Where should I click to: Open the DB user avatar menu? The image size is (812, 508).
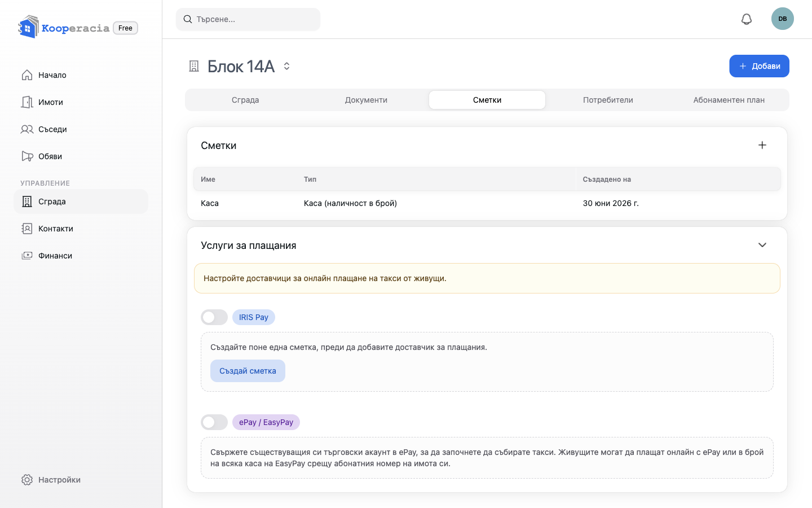783,19
